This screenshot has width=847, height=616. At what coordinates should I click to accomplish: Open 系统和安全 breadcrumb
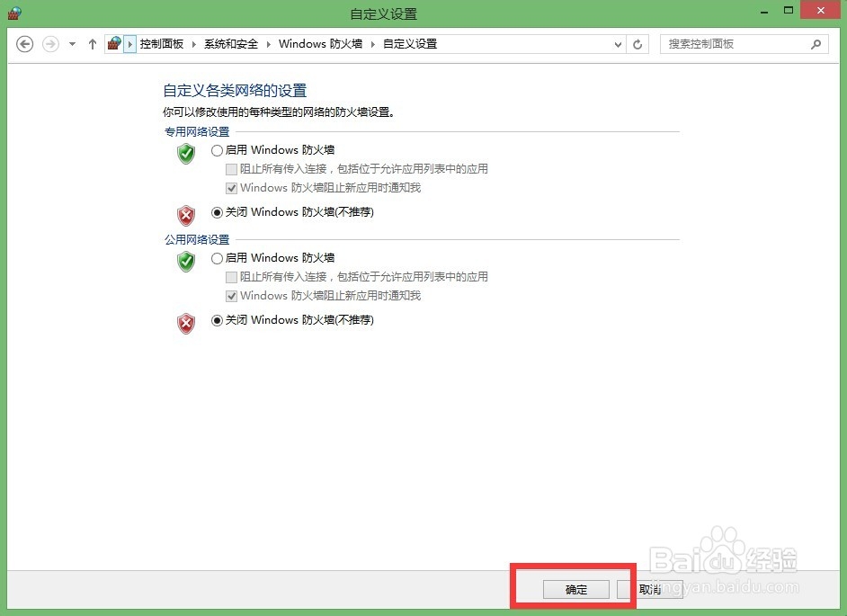pyautogui.click(x=231, y=44)
